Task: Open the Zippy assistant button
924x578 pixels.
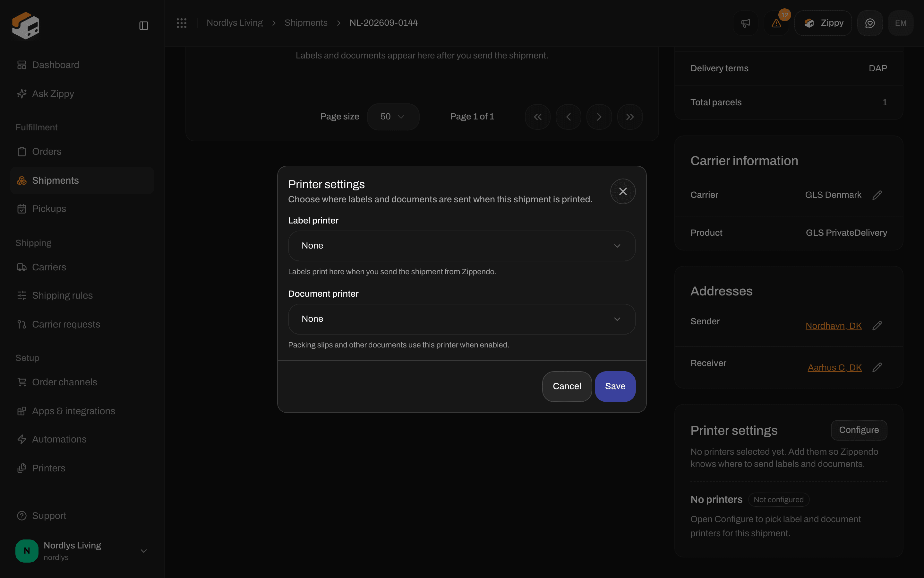Action: click(823, 23)
